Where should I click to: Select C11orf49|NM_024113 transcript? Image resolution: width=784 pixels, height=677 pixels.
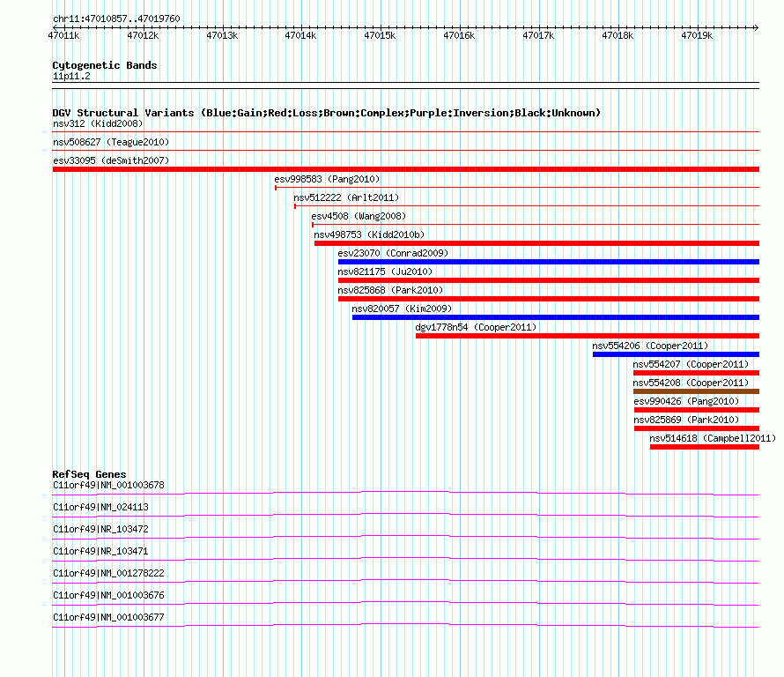click(x=100, y=508)
